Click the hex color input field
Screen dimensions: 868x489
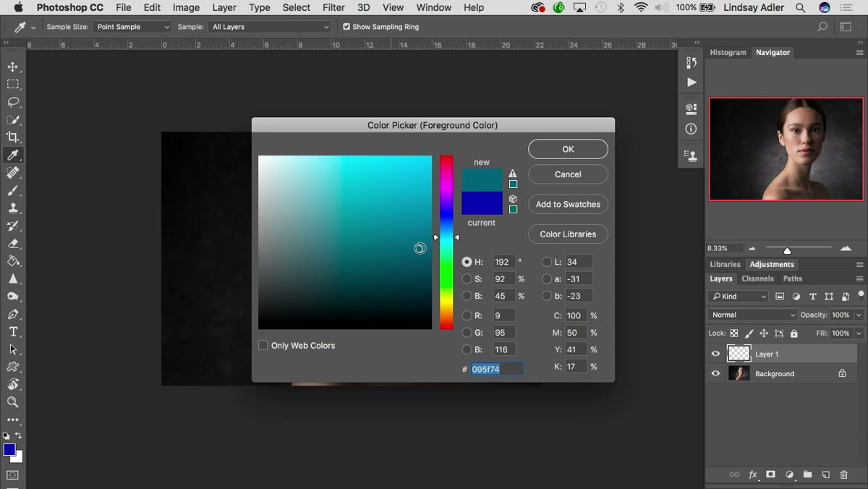pos(496,369)
